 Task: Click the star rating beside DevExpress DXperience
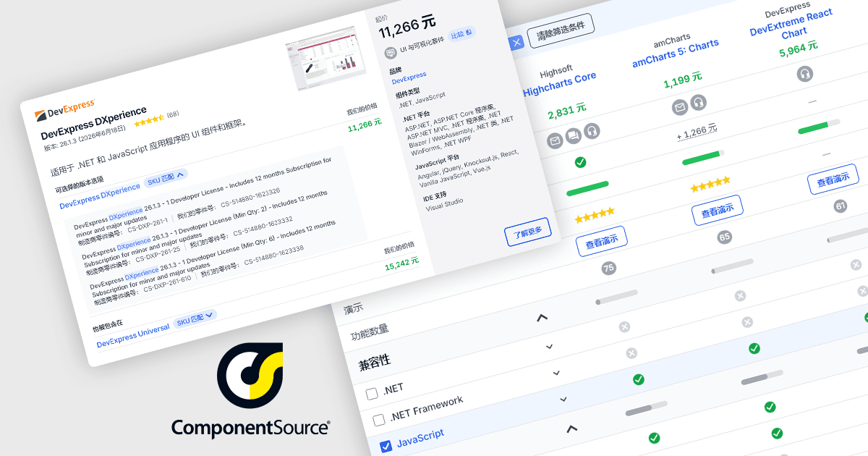pos(149,120)
